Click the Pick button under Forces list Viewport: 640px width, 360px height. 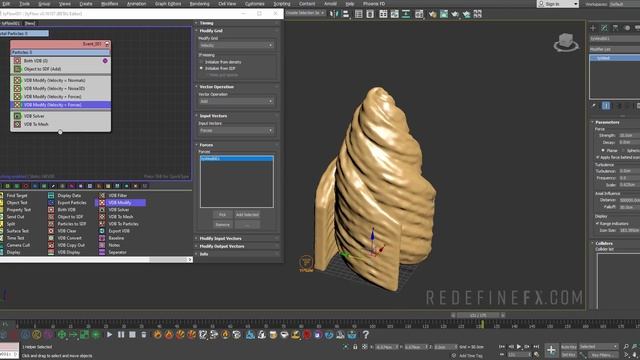pos(222,215)
